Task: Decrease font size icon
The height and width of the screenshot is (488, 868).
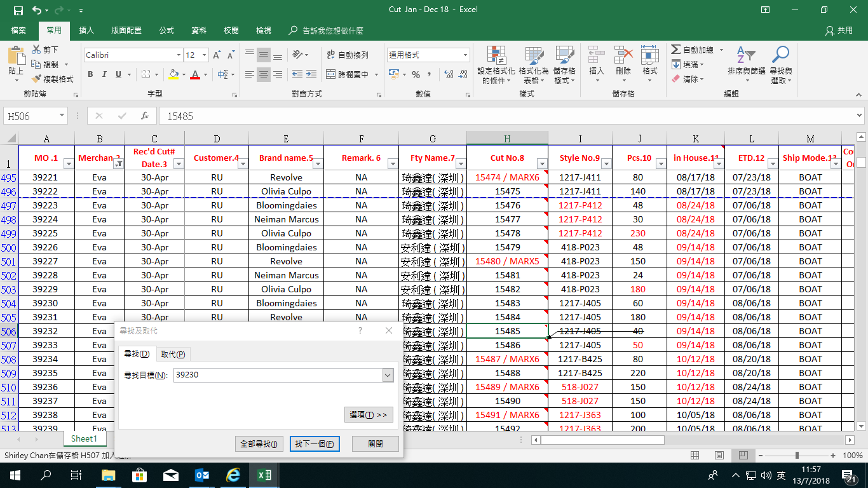Action: click(231, 55)
